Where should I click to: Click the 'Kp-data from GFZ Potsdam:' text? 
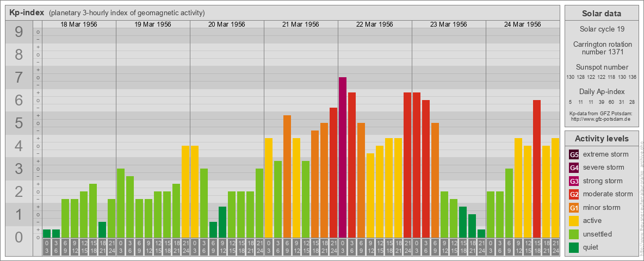[602, 114]
